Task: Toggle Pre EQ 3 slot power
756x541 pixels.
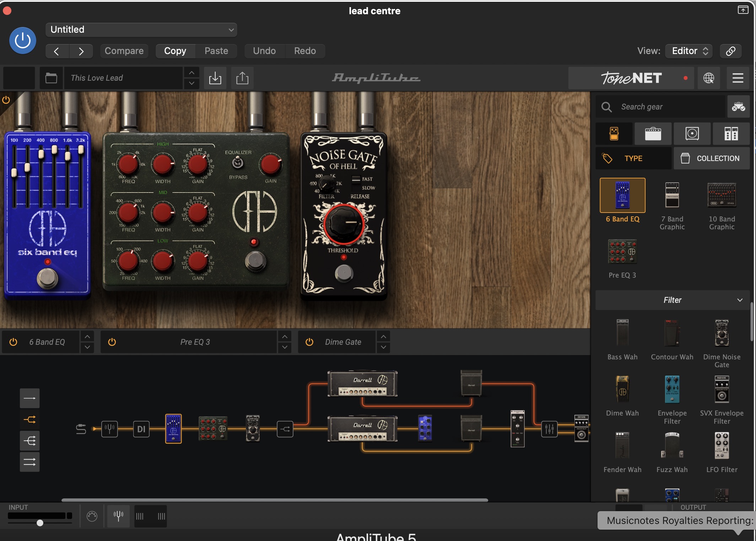Action: click(112, 342)
